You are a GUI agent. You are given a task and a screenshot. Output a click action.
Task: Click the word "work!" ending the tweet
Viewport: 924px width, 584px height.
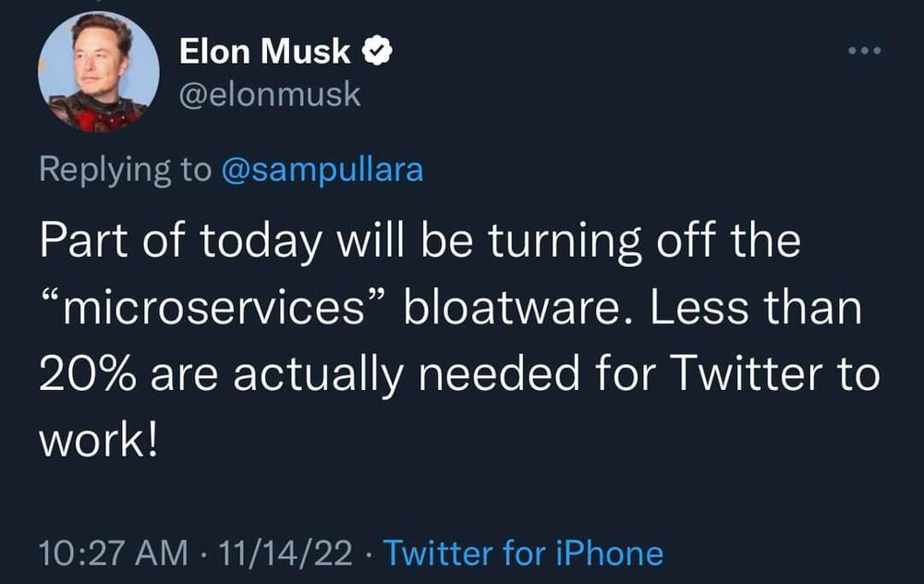(99, 437)
